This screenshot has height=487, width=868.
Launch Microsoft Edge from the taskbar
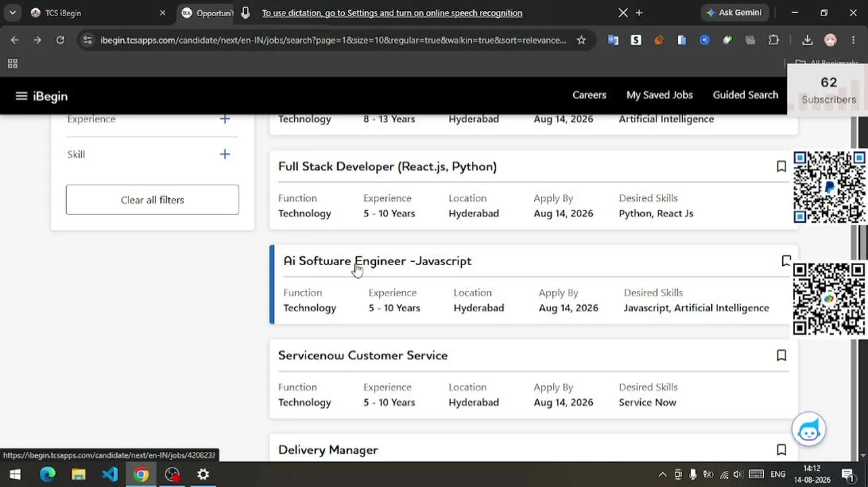coord(47,474)
